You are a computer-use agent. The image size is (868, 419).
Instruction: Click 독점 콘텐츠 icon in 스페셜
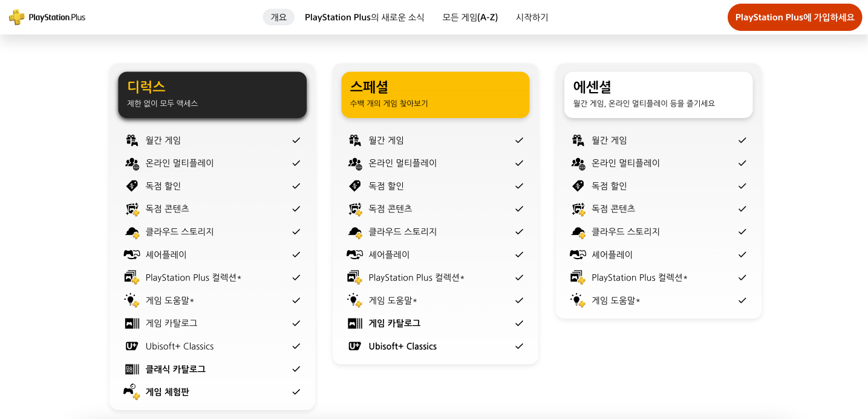(x=355, y=209)
